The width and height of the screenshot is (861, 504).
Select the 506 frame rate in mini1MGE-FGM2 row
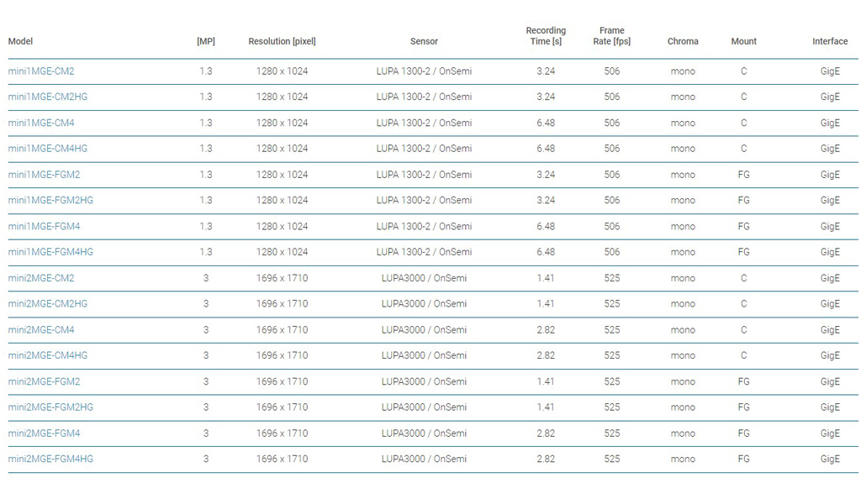[612, 175]
